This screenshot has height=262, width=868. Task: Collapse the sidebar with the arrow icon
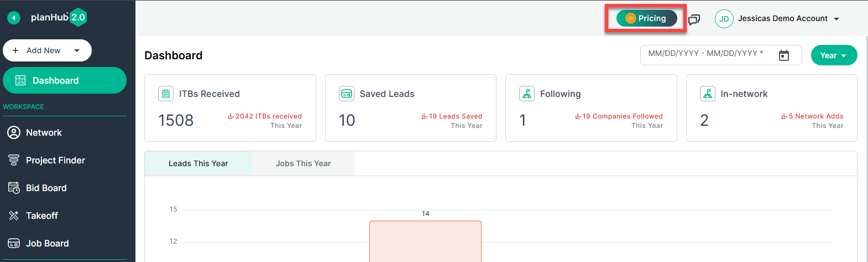pyautogui.click(x=14, y=18)
